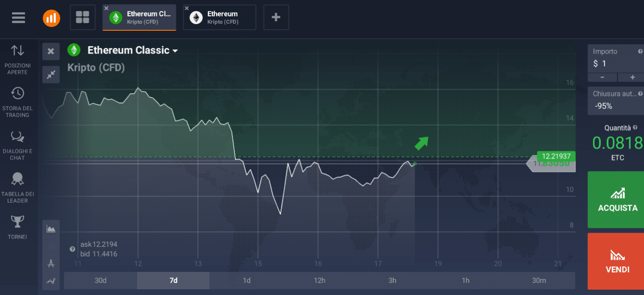
Task: Select the 7d time range
Action: click(x=173, y=281)
